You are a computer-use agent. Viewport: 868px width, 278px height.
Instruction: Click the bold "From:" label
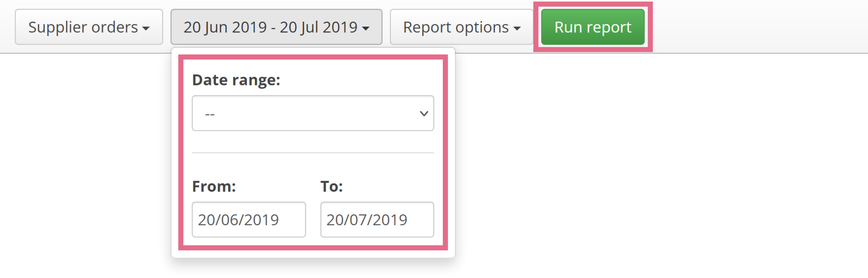tap(214, 186)
